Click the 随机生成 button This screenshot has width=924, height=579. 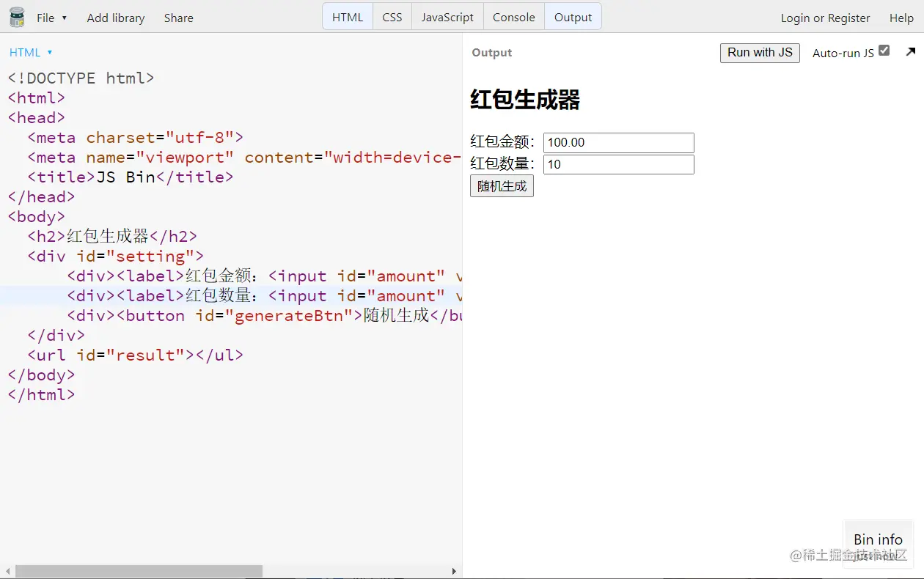(x=502, y=186)
